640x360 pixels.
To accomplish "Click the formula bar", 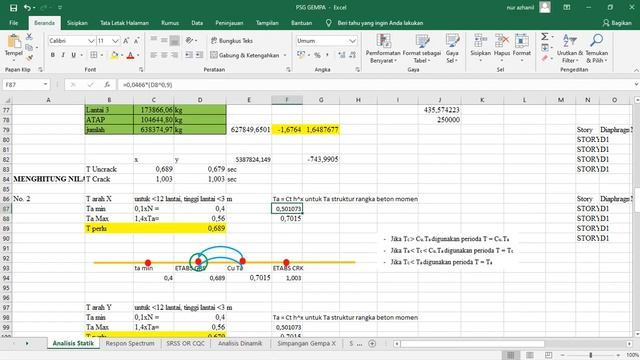I will click(376, 84).
